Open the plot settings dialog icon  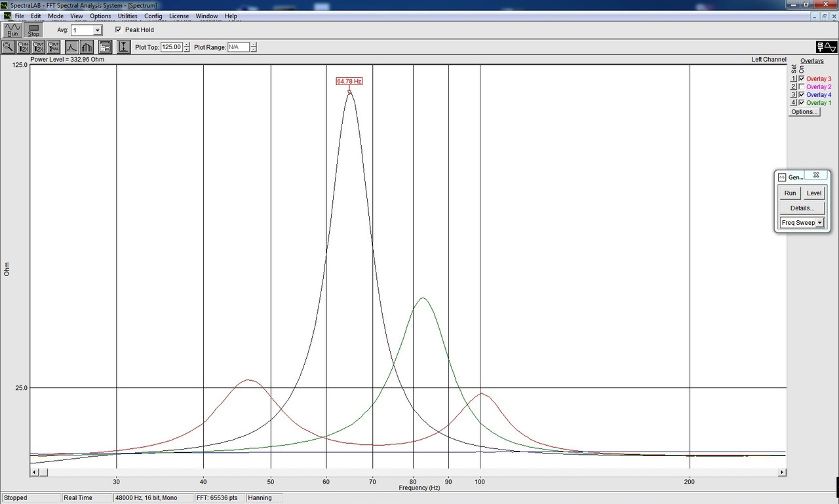coord(105,47)
